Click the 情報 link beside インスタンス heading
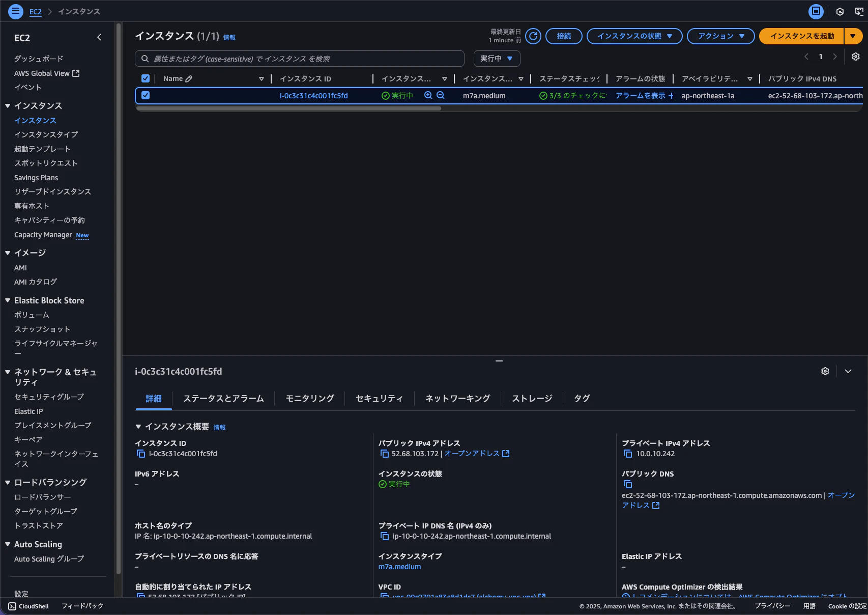The width and height of the screenshot is (868, 615). click(x=229, y=38)
